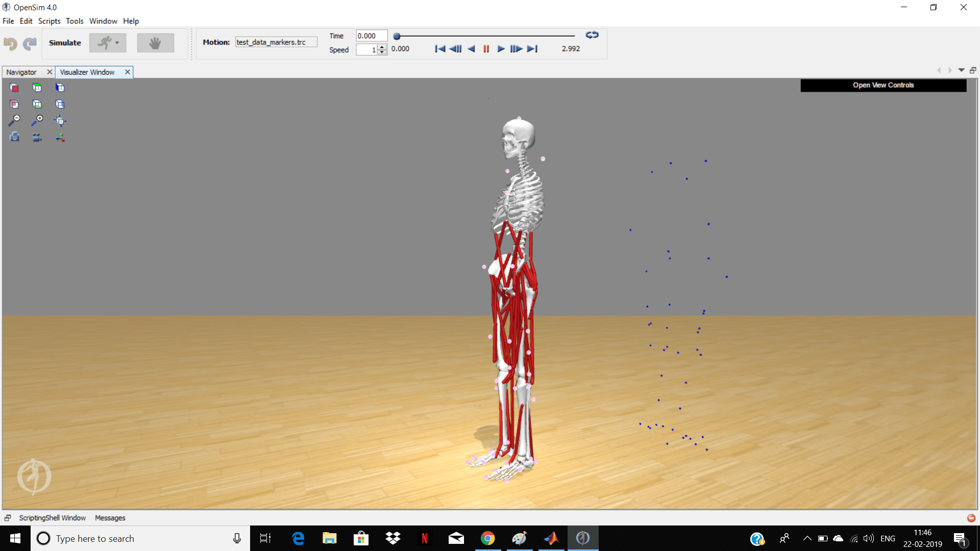Set view to the dark blue side cube face

[x=60, y=88]
